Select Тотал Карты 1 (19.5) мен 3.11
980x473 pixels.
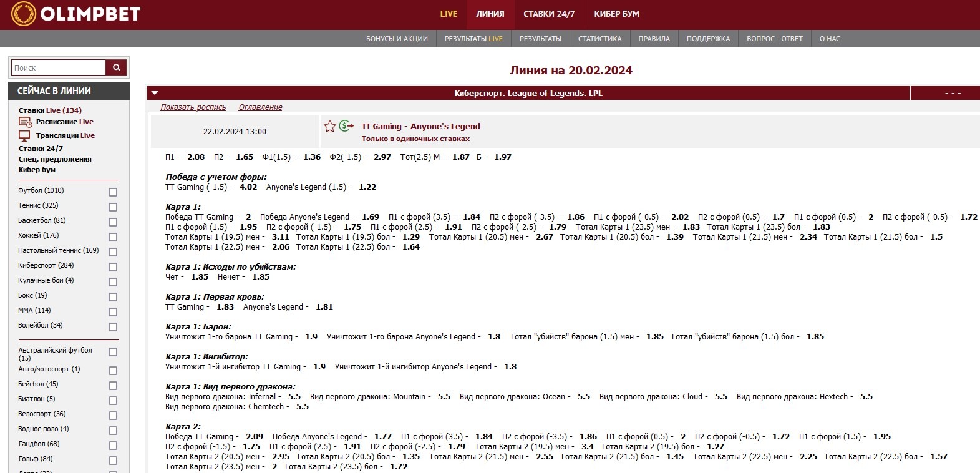[281, 237]
